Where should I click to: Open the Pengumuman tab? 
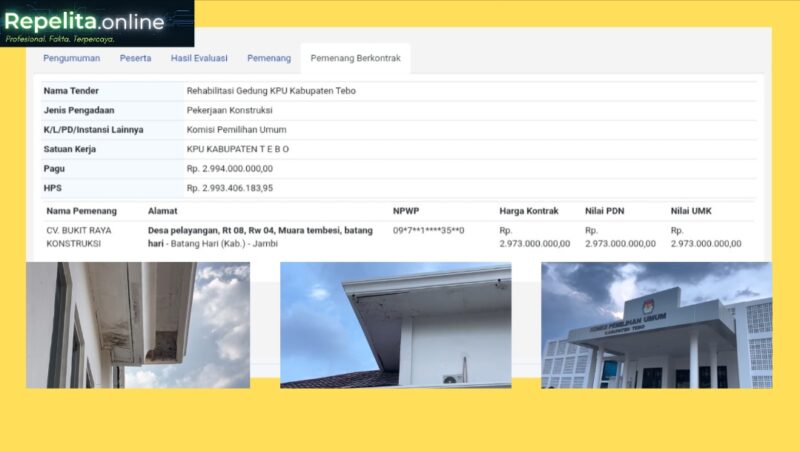[71, 58]
